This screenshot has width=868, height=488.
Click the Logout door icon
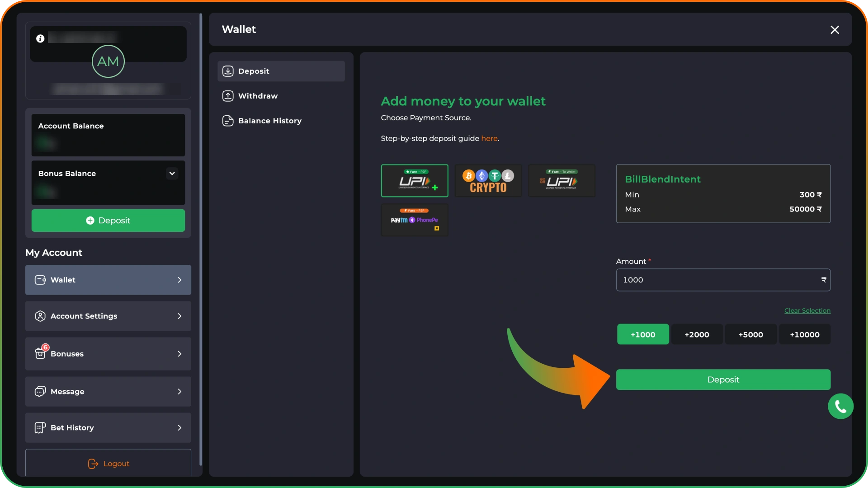[93, 464]
